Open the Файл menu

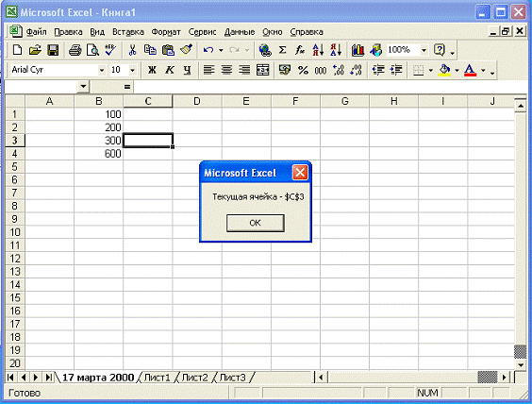36,32
